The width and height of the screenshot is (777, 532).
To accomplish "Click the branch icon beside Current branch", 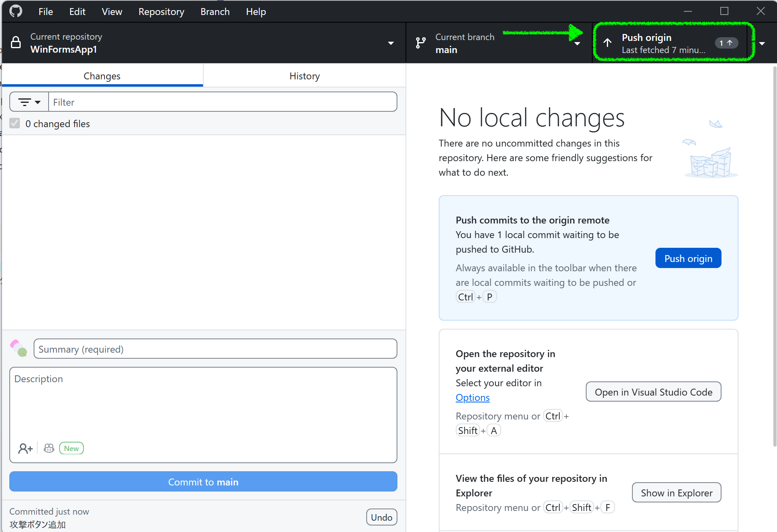I will [421, 43].
